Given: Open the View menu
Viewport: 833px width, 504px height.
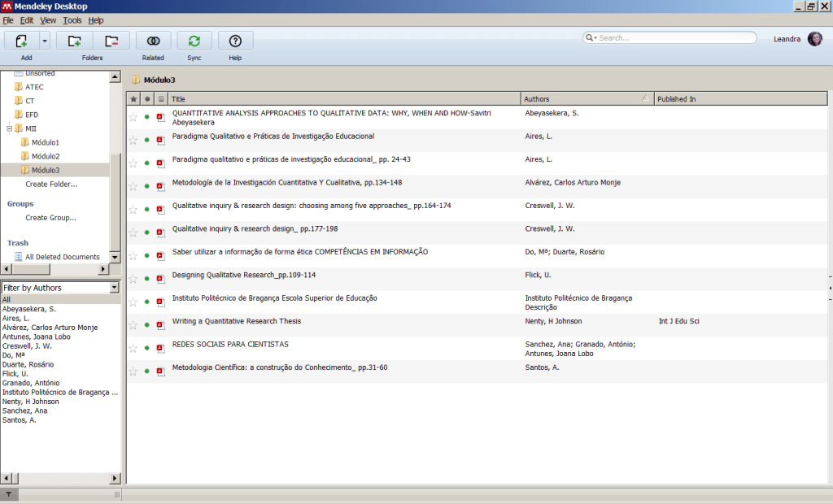Looking at the screenshot, I should pyautogui.click(x=48, y=20).
